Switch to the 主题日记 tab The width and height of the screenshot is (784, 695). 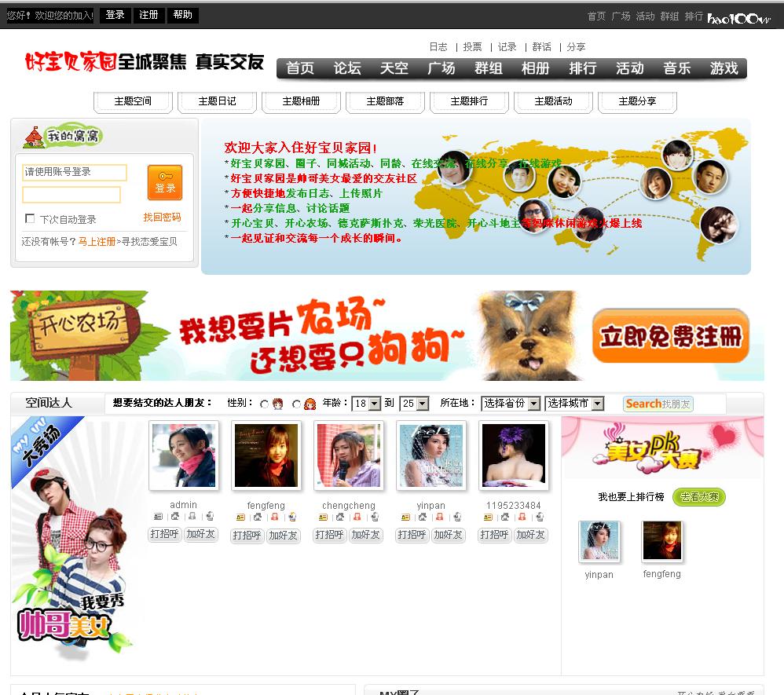click(x=217, y=101)
